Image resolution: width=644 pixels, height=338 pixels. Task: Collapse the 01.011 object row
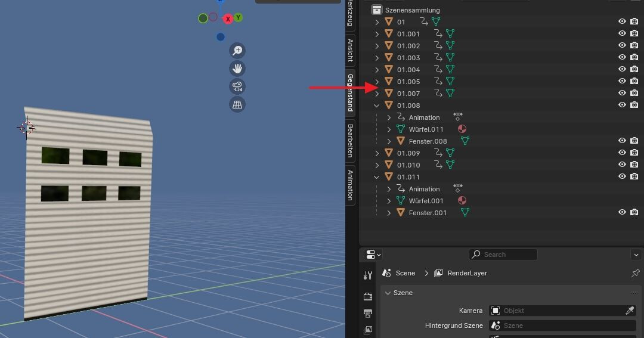click(x=377, y=177)
